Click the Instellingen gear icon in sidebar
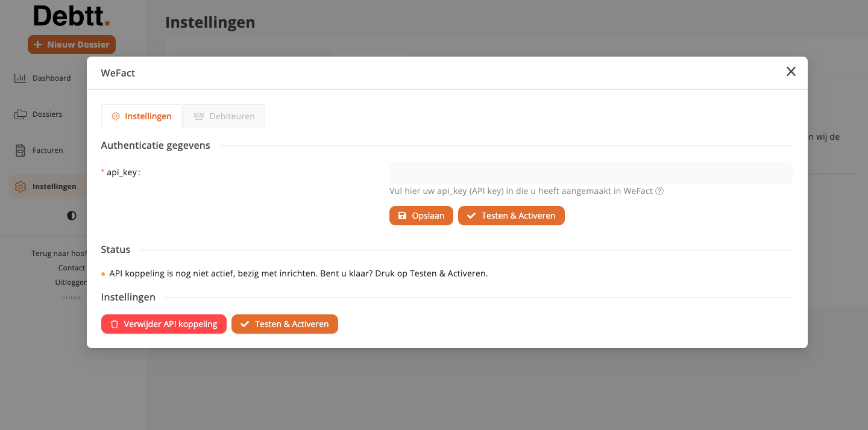The height and width of the screenshot is (430, 868). click(x=20, y=187)
